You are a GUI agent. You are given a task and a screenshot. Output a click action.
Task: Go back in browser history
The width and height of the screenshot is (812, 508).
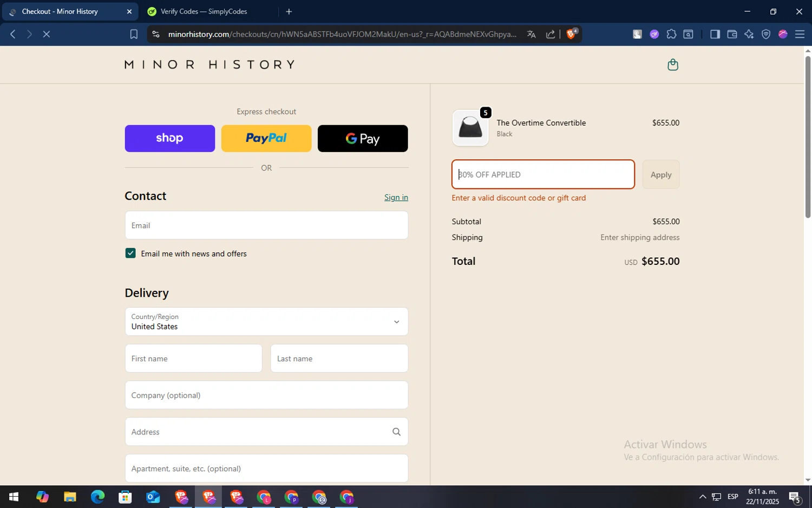pyautogui.click(x=13, y=34)
